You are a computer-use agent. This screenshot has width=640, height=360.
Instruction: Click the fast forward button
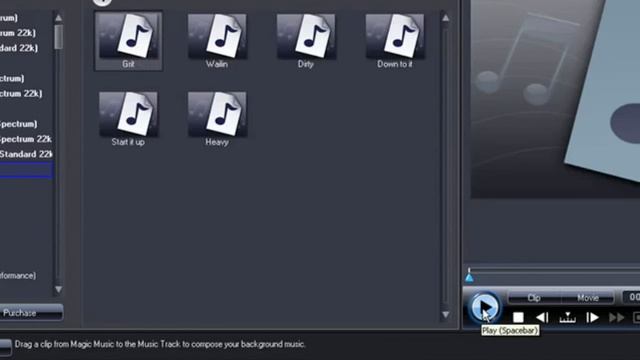tap(616, 317)
